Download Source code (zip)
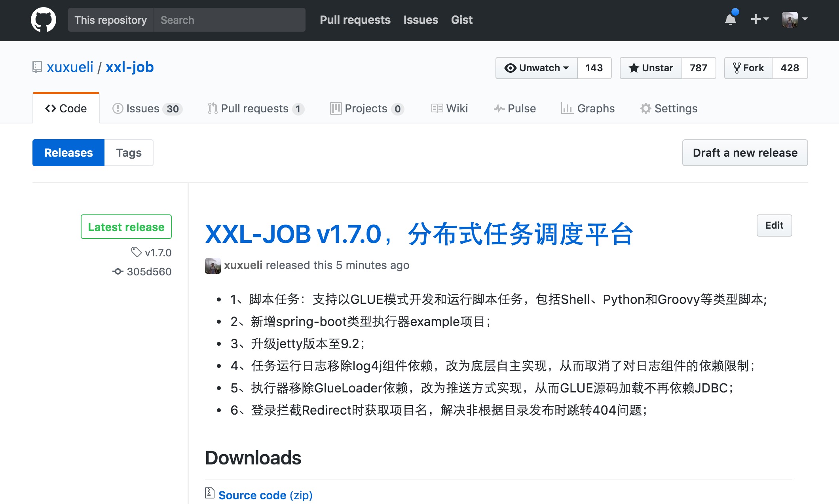The width and height of the screenshot is (839, 504). (x=265, y=495)
